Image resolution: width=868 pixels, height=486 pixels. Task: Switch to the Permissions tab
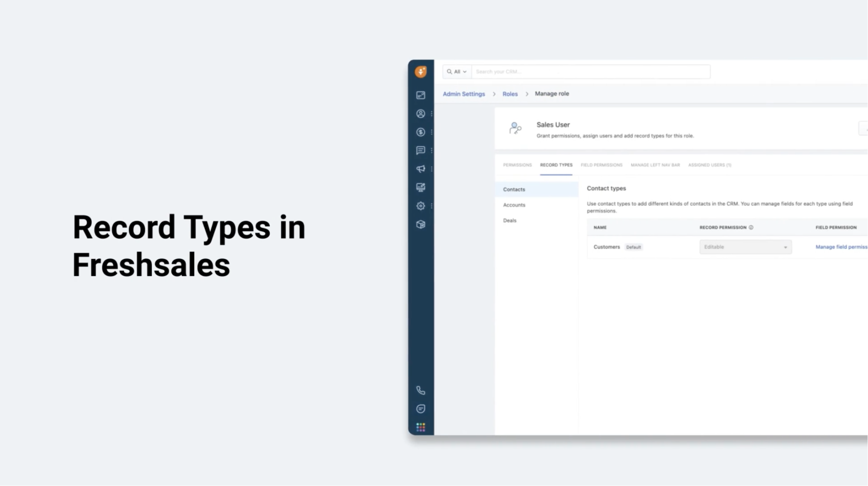(x=517, y=165)
